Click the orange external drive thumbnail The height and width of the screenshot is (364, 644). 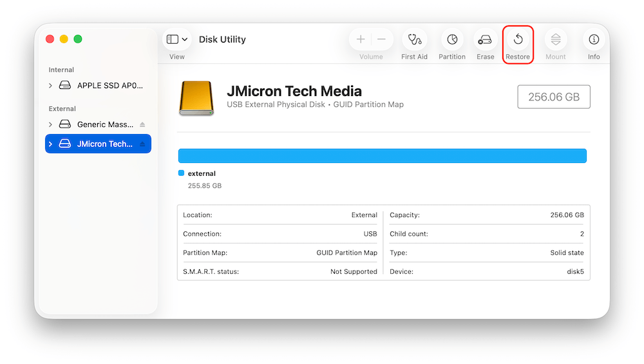(x=196, y=98)
